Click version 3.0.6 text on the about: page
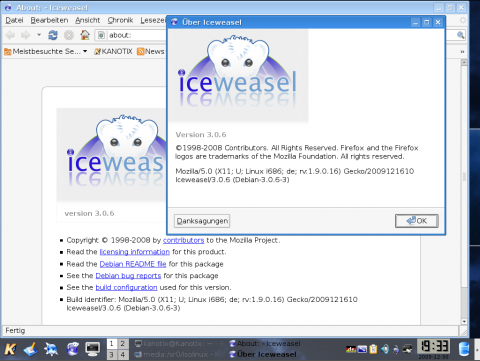Screen dimensions: 480x361 tap(89, 213)
